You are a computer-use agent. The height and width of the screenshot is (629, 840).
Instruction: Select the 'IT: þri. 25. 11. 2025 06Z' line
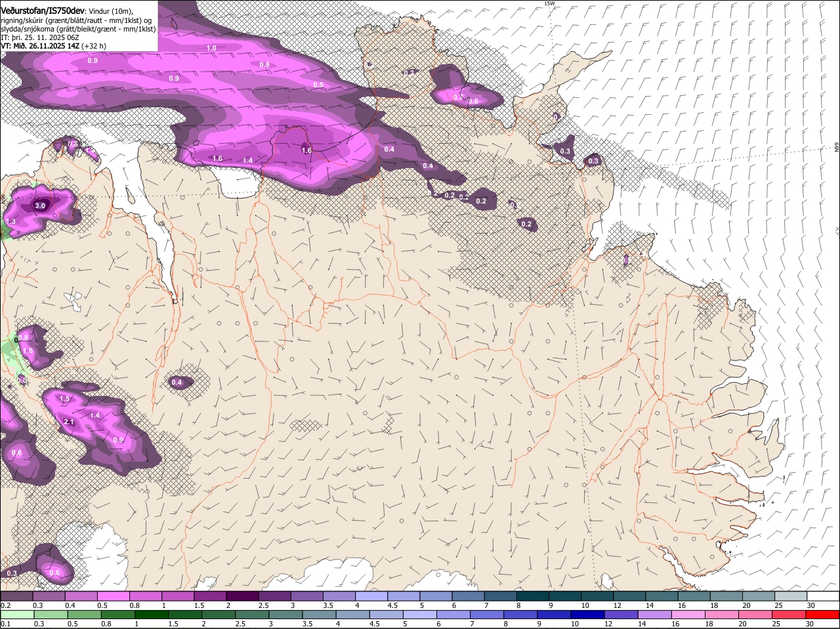tap(40, 37)
